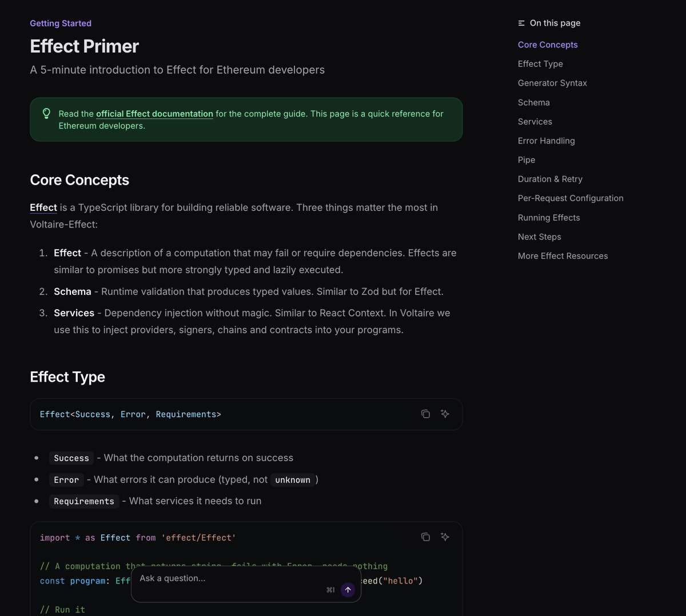Jump to Services in page outline
This screenshot has width=686, height=616.
point(535,122)
